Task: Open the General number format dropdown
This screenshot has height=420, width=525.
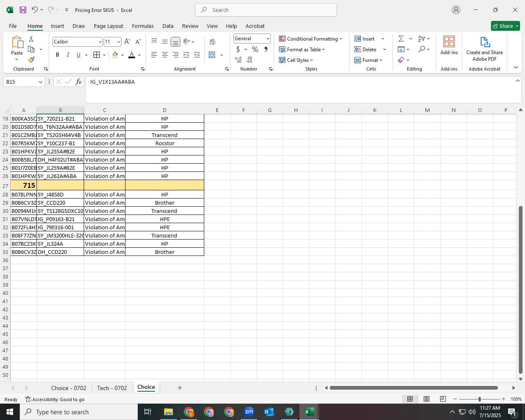Action: (x=268, y=39)
